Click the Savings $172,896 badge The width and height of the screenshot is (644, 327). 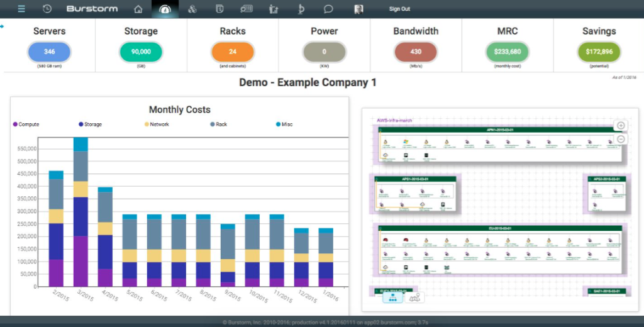[x=599, y=52]
